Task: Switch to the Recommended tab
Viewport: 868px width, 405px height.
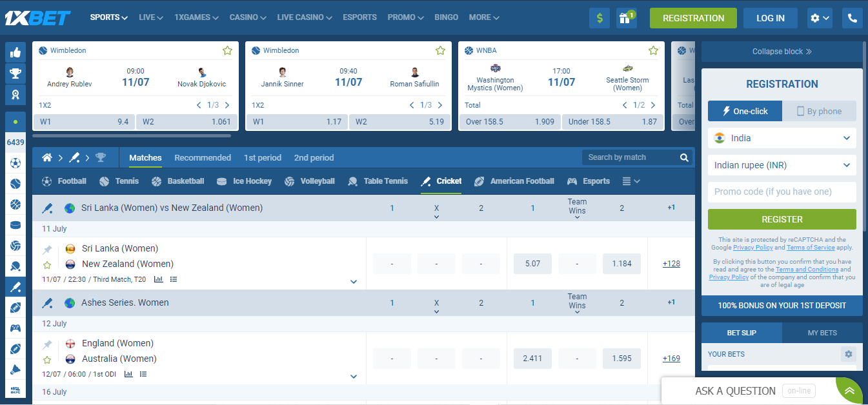Action: [x=203, y=157]
